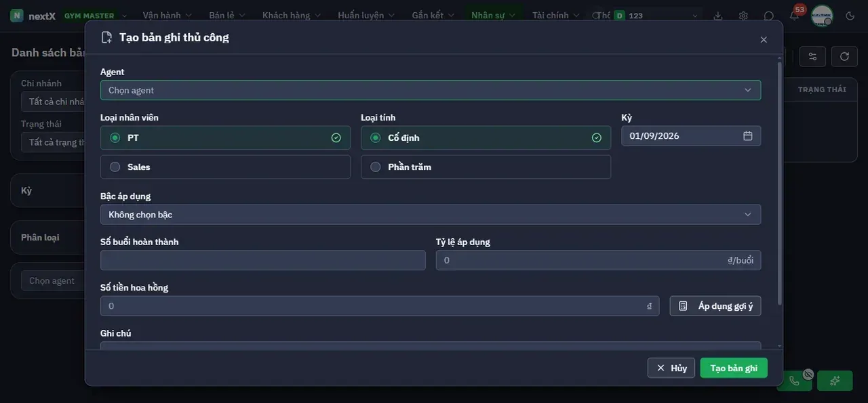
Task: Click the Chọn agent filter field in background
Action: click(54, 281)
